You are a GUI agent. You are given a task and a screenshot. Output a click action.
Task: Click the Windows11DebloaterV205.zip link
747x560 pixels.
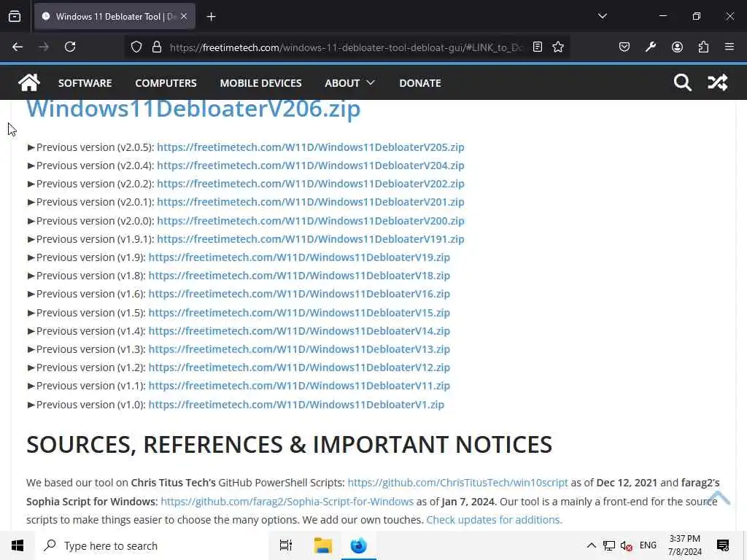coord(311,147)
